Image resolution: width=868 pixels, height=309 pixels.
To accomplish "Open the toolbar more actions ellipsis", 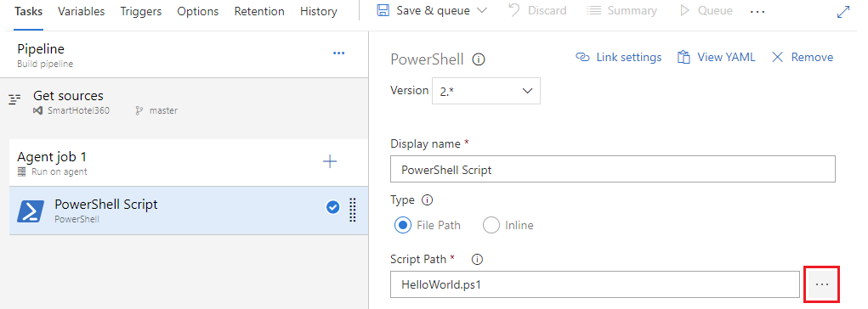I will [x=757, y=12].
